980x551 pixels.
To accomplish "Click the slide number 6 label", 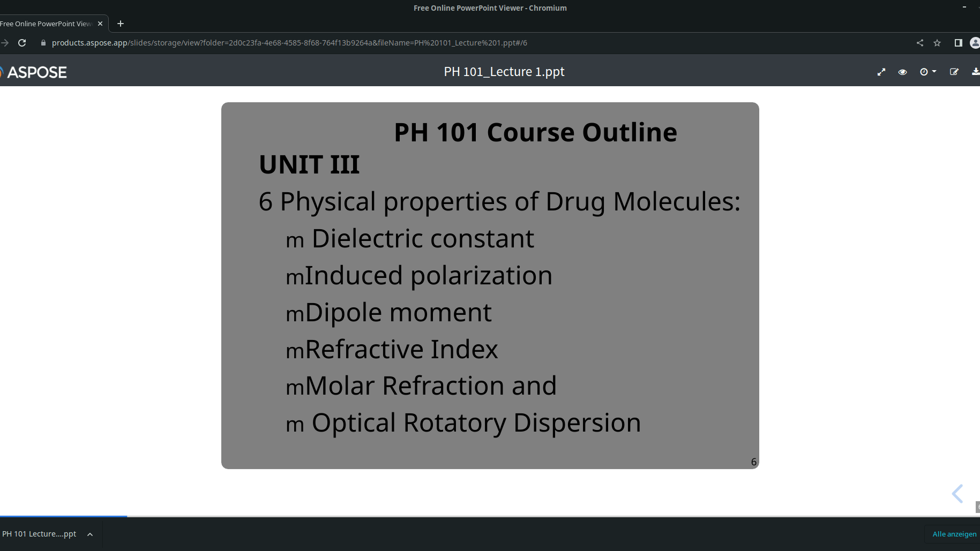I will tap(754, 462).
